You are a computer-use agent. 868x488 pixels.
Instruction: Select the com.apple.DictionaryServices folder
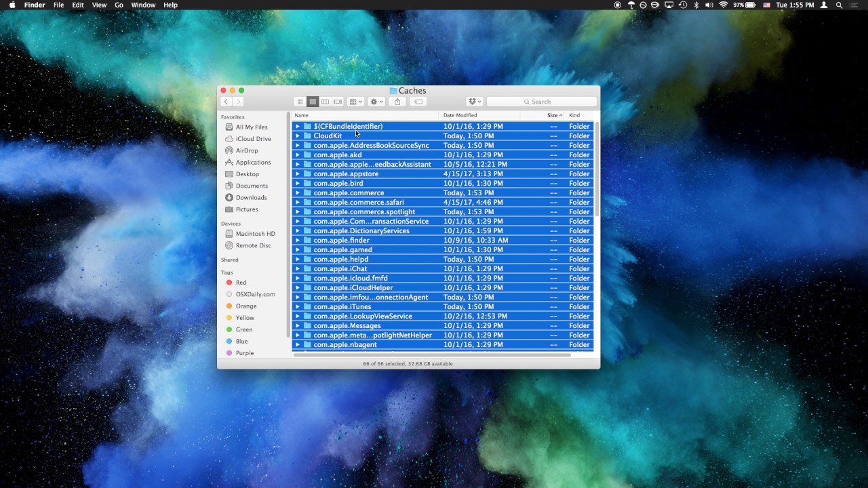coord(443,231)
